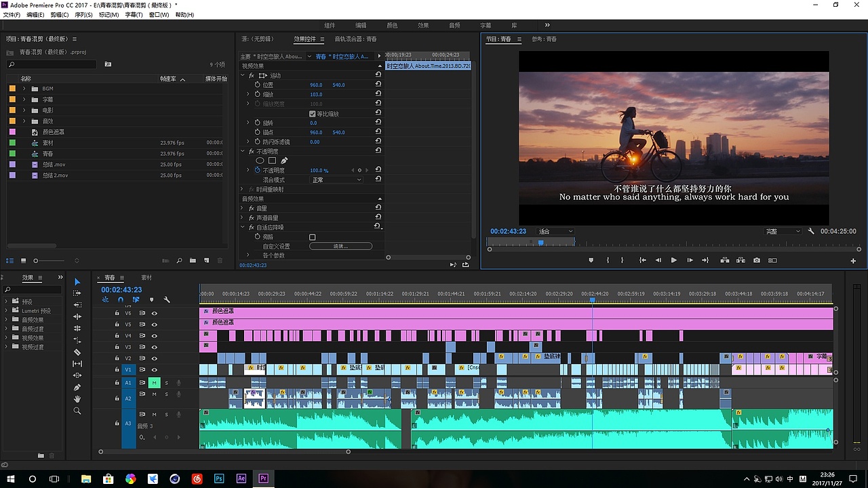Toggle 位置 stopwatch animation
The height and width of the screenshot is (488, 868).
point(258,85)
